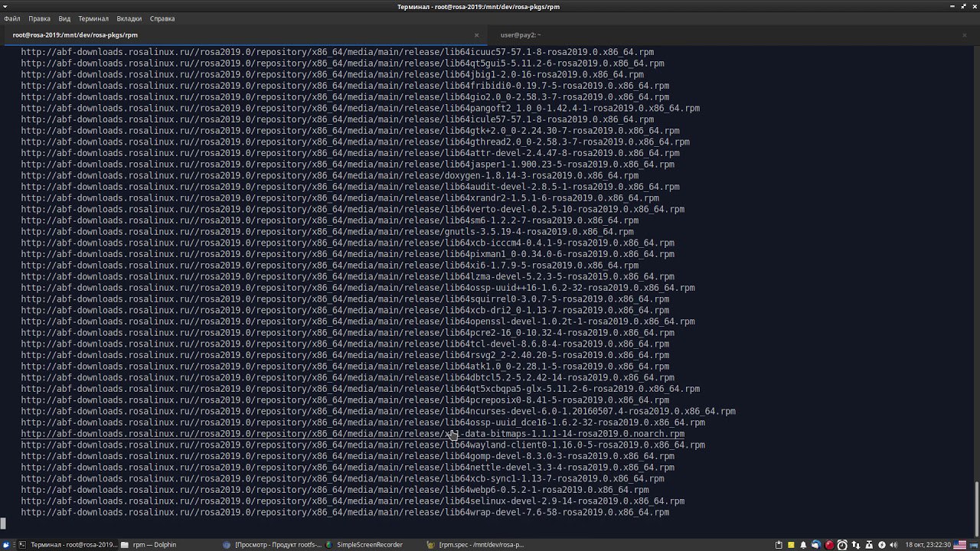
Task: Open the application launcher in taskbar
Action: click(x=7, y=545)
